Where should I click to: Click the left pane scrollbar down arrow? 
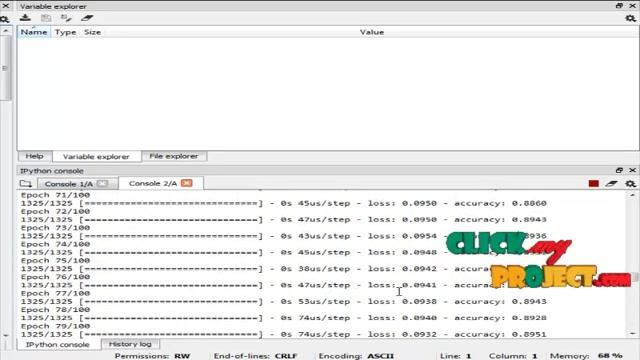click(5, 336)
